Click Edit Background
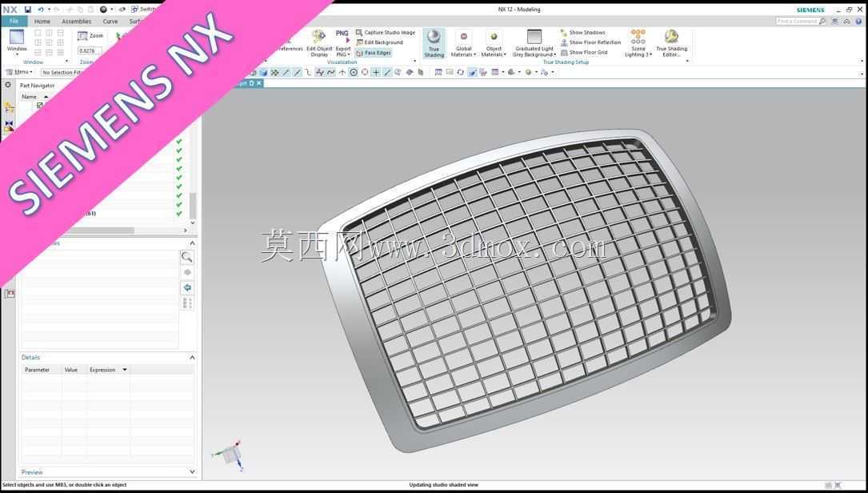This screenshot has height=493, width=868. click(380, 42)
